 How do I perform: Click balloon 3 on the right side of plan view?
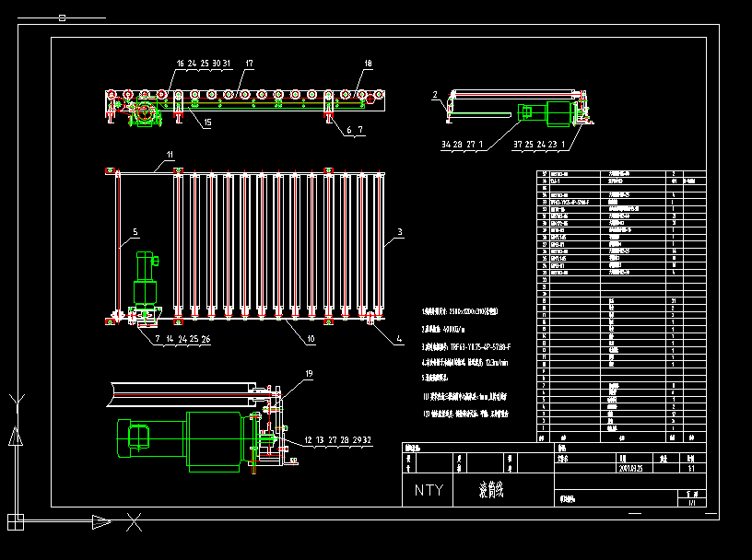[399, 233]
